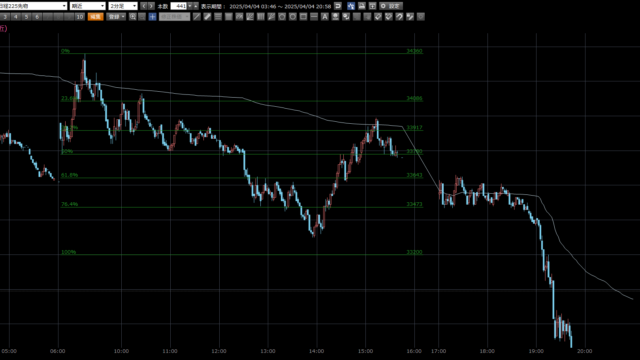Open the 登録 register dropdown

[116, 17]
